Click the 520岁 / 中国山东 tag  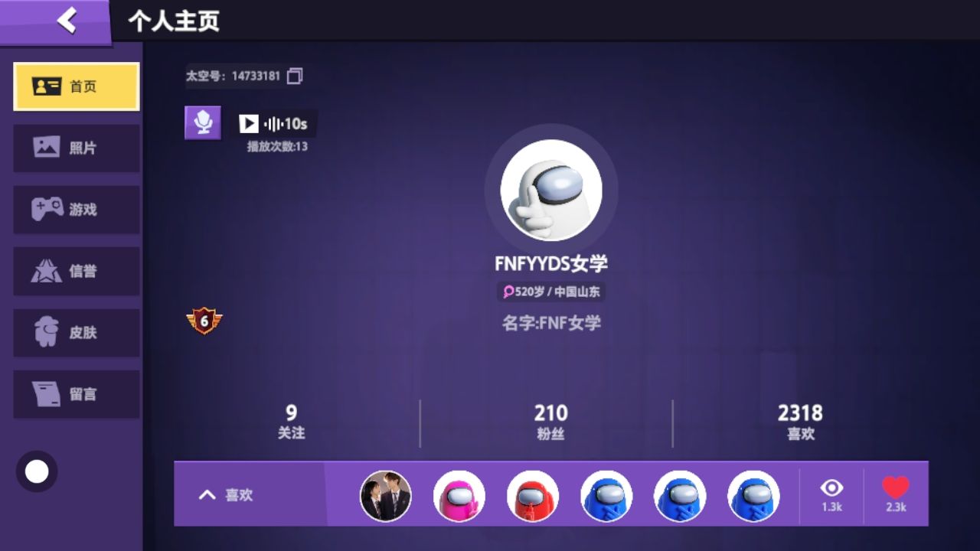[x=551, y=292]
